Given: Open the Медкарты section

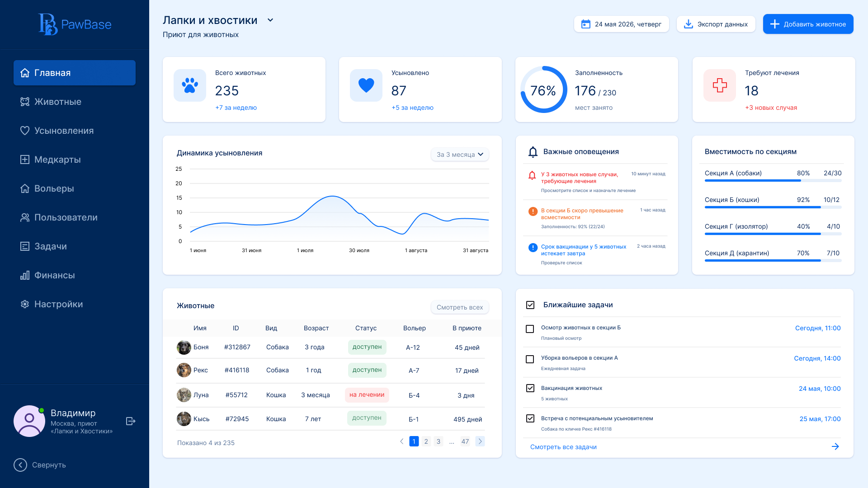Looking at the screenshot, I should tap(57, 160).
